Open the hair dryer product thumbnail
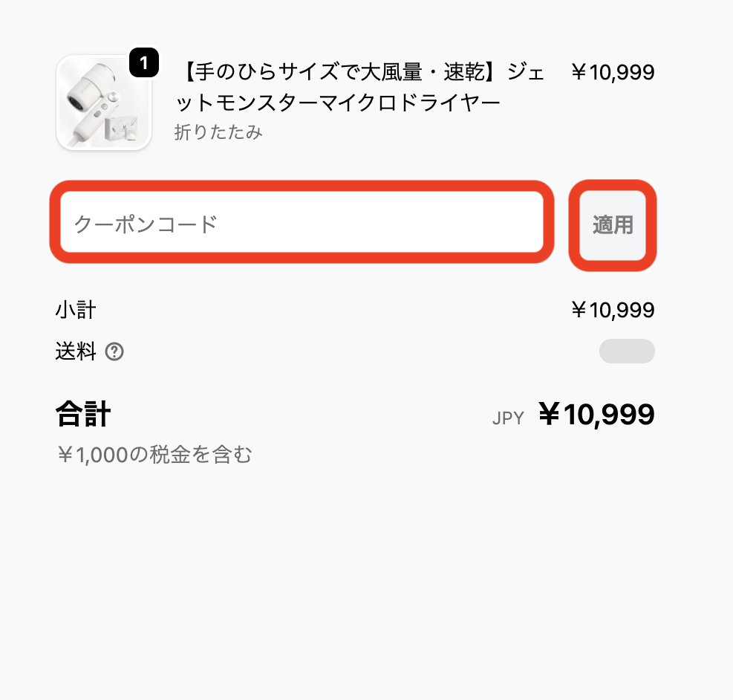This screenshot has height=700, width=733. [x=103, y=103]
